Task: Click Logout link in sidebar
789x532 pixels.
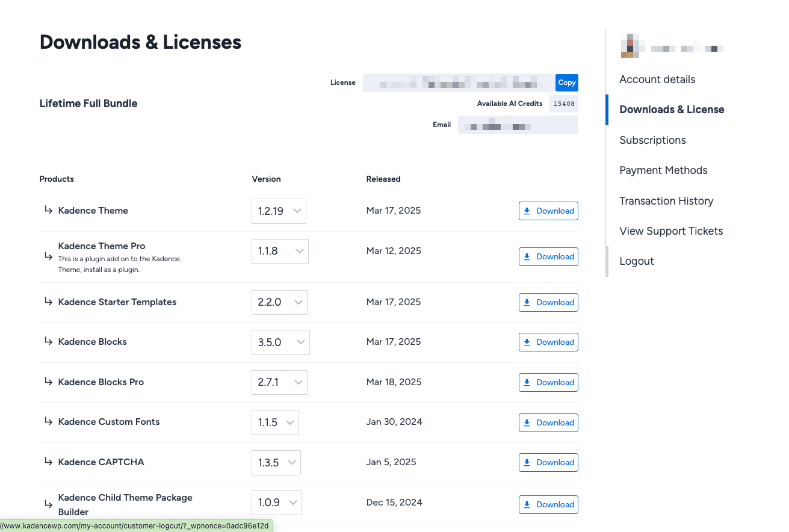Action: coord(637,261)
